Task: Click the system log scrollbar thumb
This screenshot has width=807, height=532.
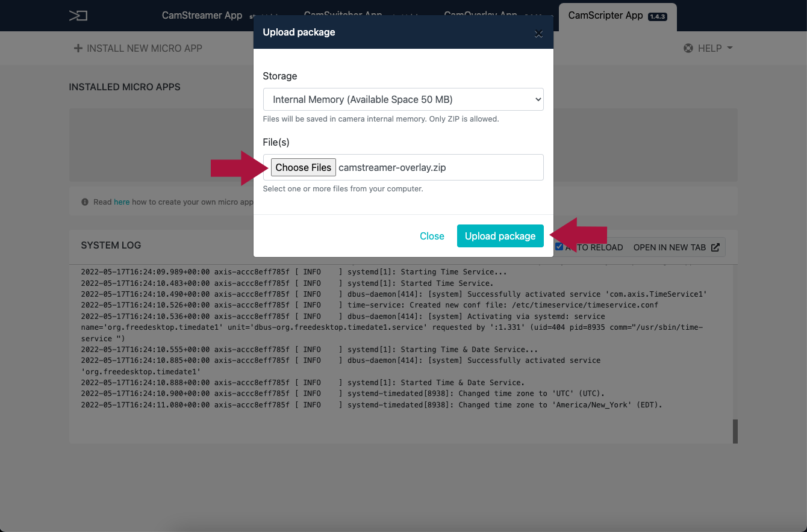Action: click(735, 431)
